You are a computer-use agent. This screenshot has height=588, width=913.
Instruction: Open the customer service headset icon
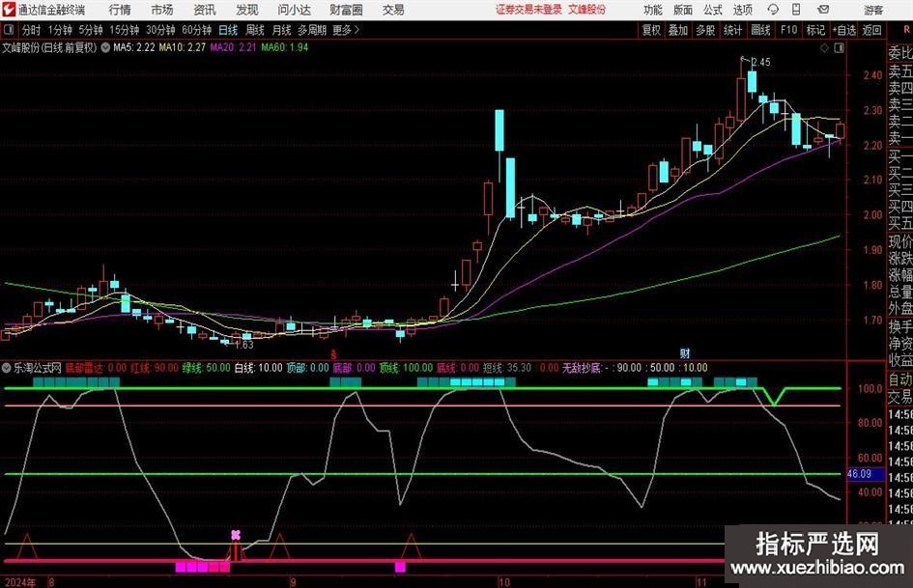[x=773, y=10]
